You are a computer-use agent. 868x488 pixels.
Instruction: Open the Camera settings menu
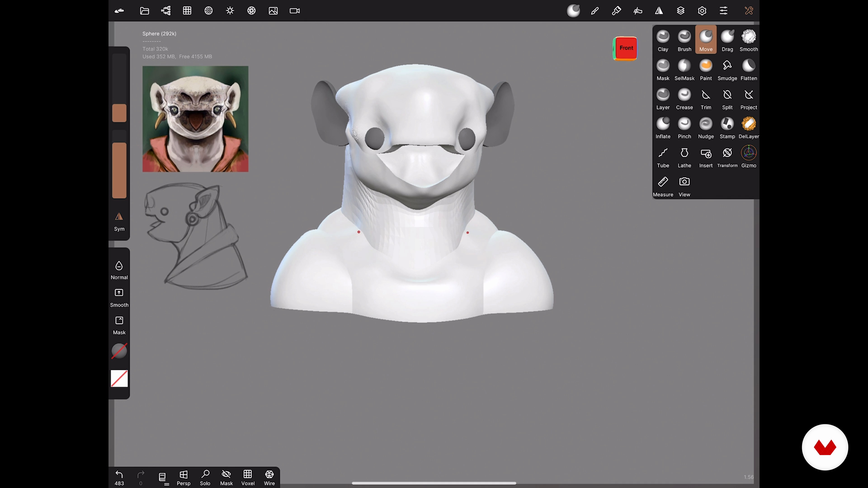click(x=295, y=11)
